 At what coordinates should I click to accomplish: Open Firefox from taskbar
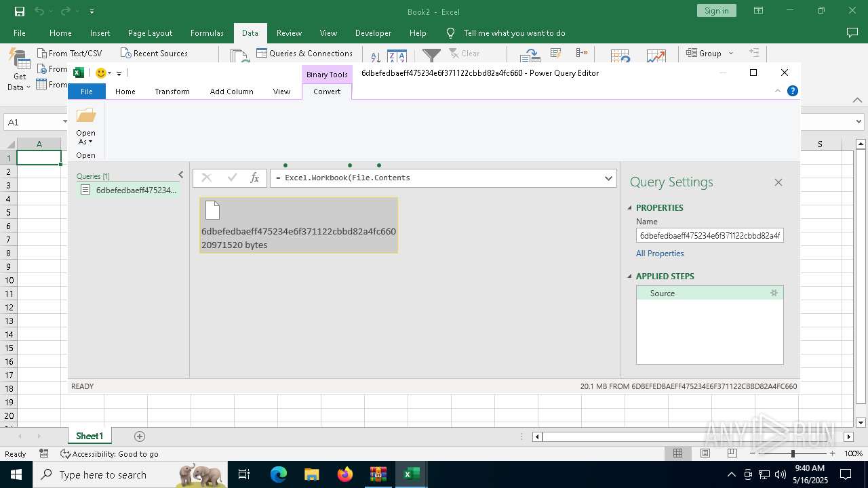(x=345, y=474)
